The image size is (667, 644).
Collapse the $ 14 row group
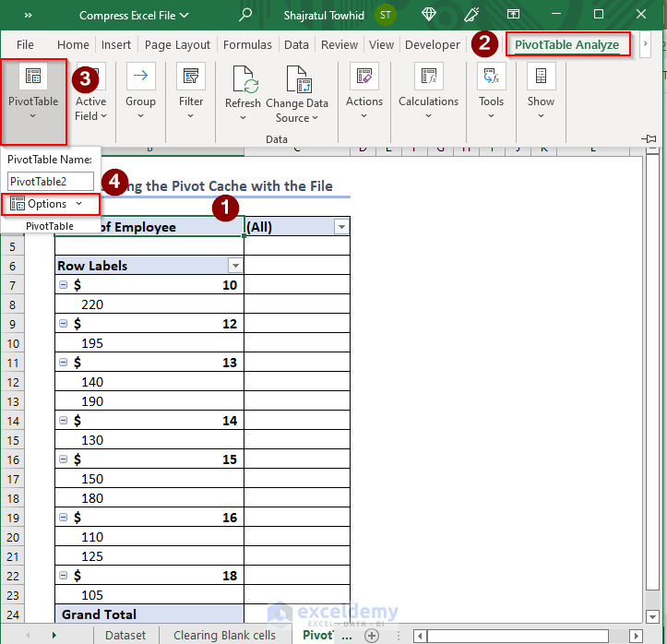pos(63,420)
